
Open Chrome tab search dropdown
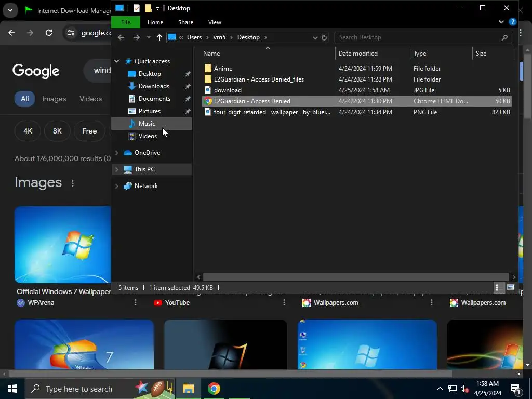[x=10, y=10]
